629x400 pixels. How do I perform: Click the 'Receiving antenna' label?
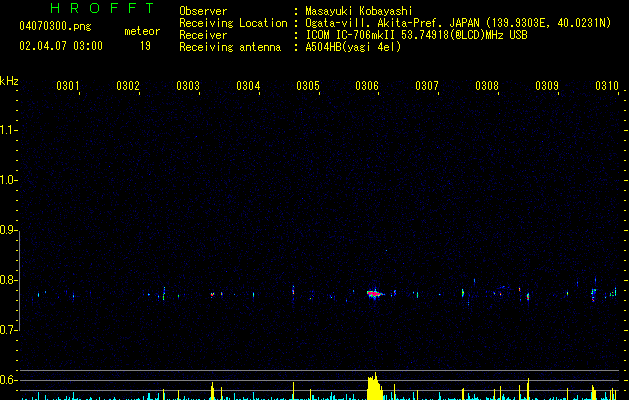(230, 47)
